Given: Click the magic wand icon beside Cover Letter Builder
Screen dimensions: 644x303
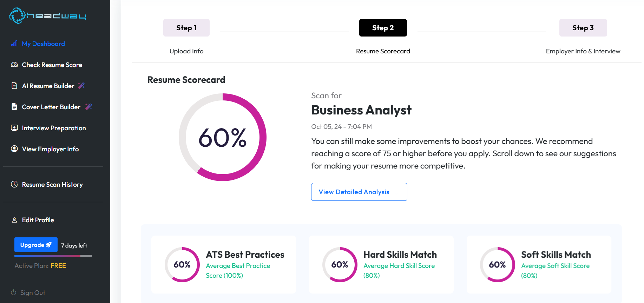Looking at the screenshot, I should coord(89,107).
